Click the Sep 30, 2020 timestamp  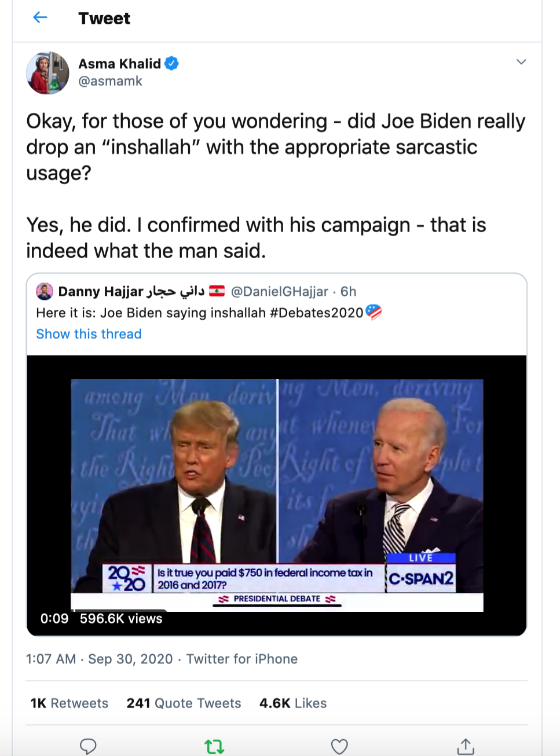[130, 659]
